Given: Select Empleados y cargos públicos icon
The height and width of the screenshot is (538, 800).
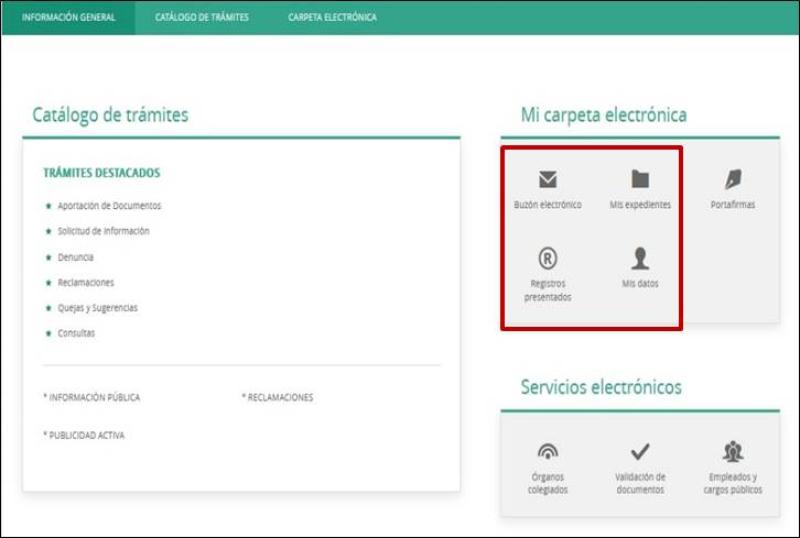Looking at the screenshot, I should [x=733, y=452].
